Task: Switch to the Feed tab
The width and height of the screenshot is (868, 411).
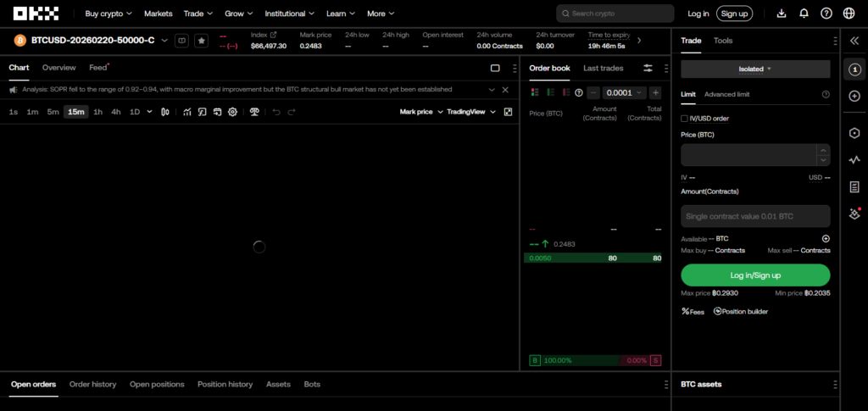Action: click(x=98, y=68)
